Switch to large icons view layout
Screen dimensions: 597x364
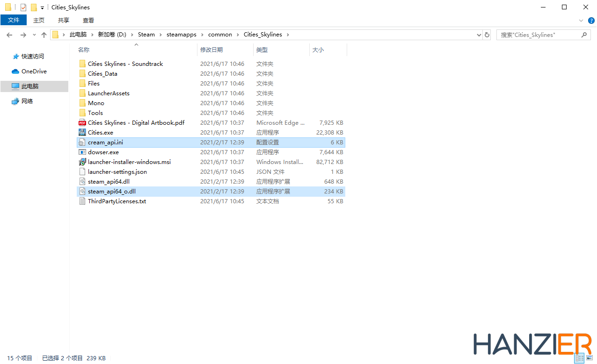[589, 358]
